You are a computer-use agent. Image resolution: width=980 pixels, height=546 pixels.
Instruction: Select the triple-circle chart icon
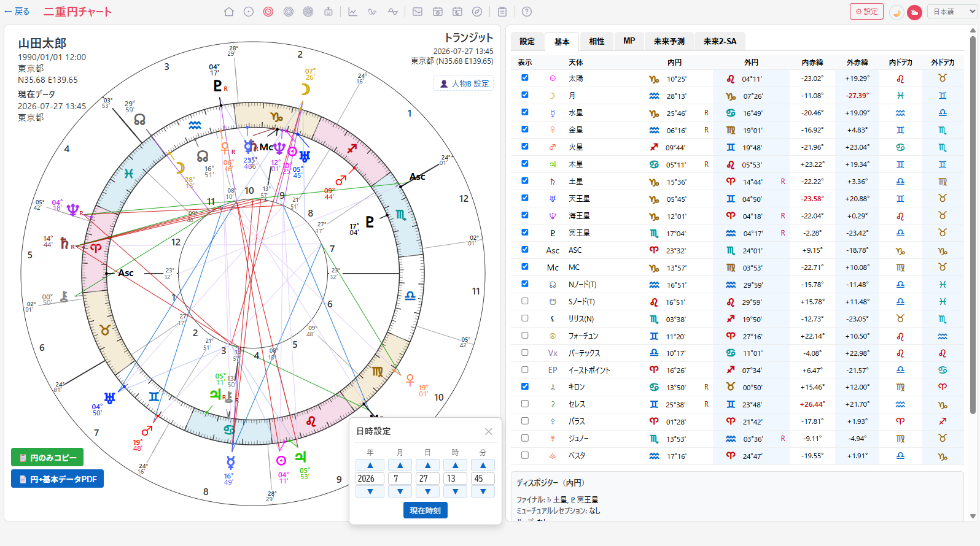coord(289,12)
